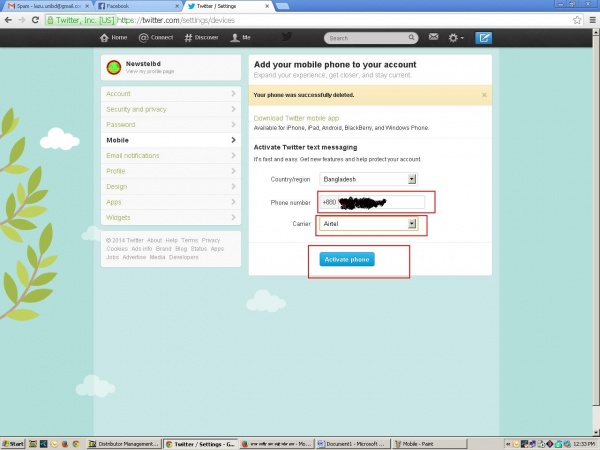The height and width of the screenshot is (450, 600).
Task: Open the Country/region dropdown
Action: (x=368, y=179)
